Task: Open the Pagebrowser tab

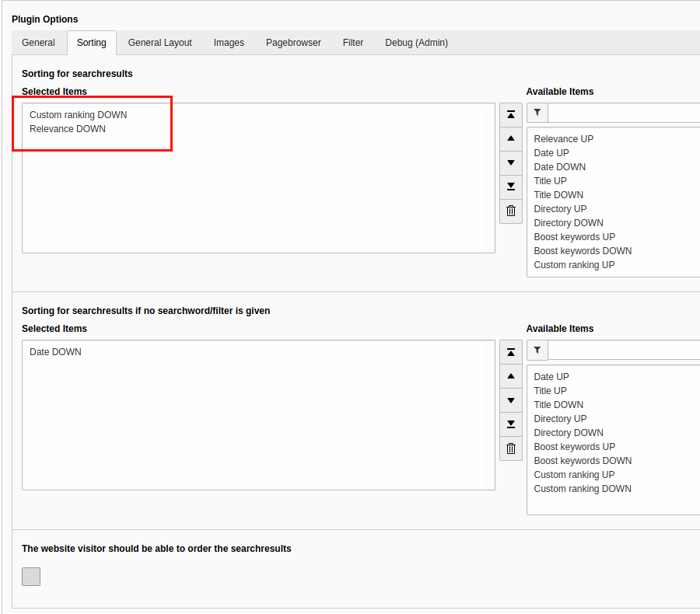Action: pyautogui.click(x=293, y=43)
